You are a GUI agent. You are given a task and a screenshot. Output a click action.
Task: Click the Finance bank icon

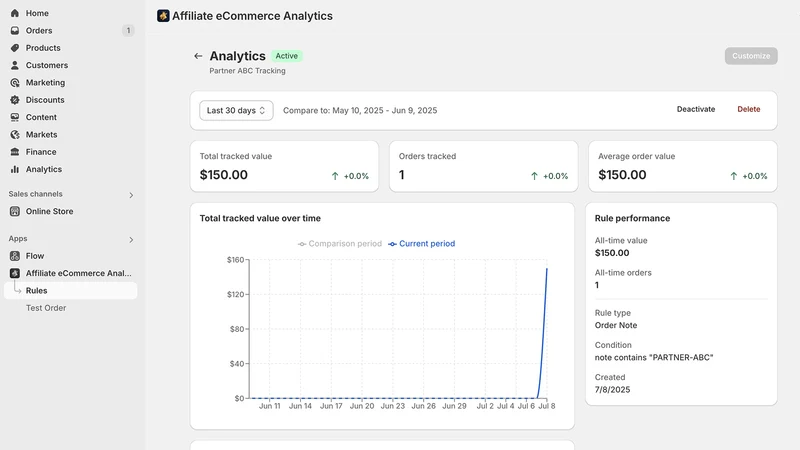(x=15, y=152)
